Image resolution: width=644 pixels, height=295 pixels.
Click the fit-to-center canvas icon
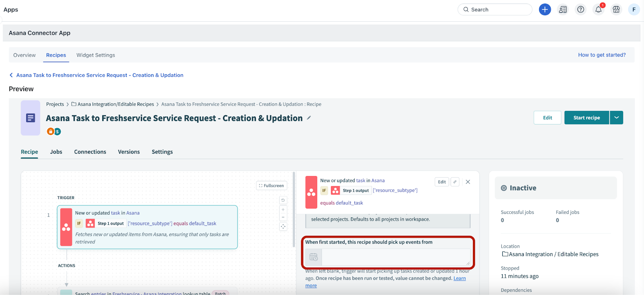(283, 227)
